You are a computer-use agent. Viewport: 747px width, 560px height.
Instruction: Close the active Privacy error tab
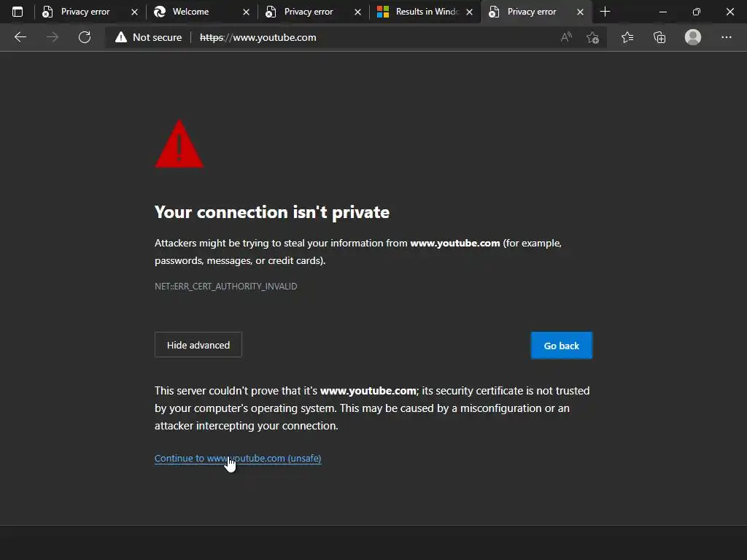[x=581, y=12]
